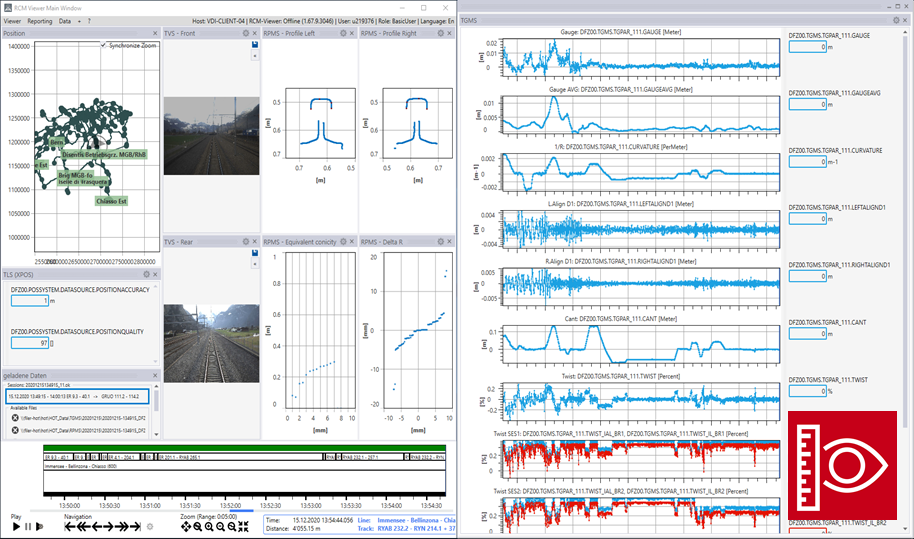Close the TVS - Front panel
Viewport: 914px width, 539px height.
click(255, 33)
